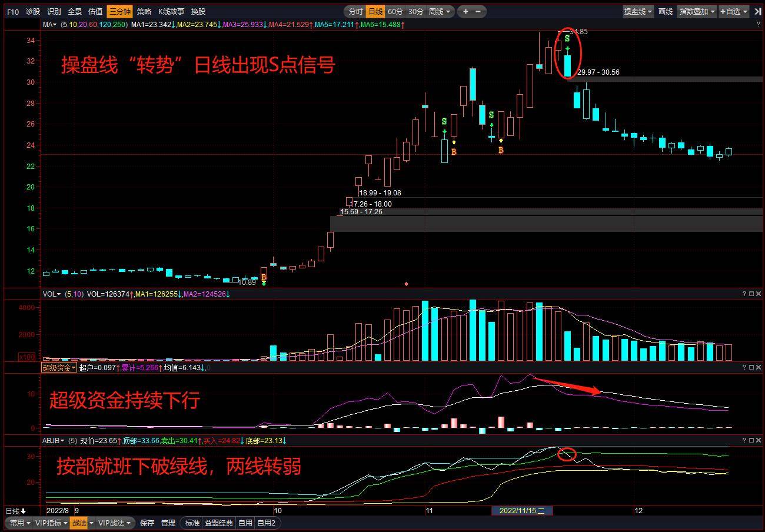Click the help question mark in main chart
This screenshot has width=765, height=532.
coord(758,25)
